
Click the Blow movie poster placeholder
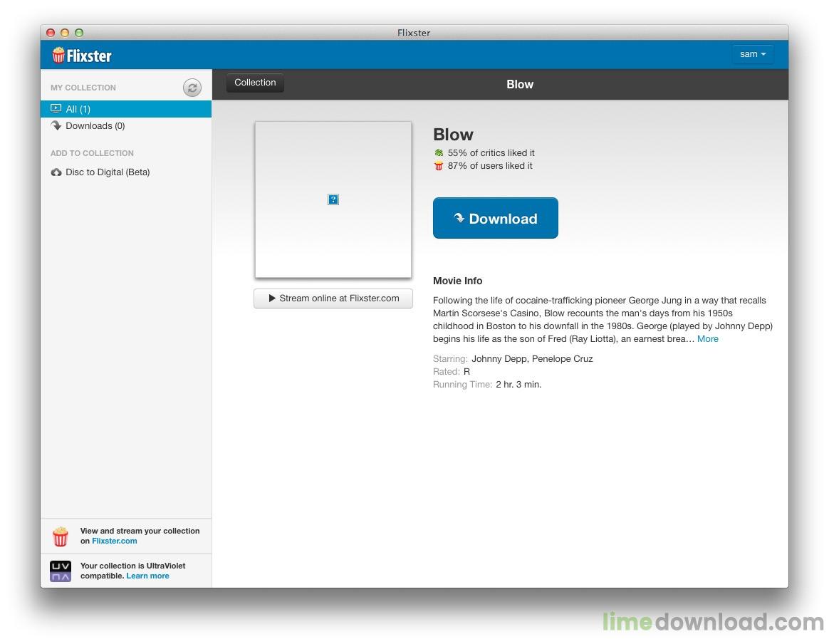[x=333, y=199]
